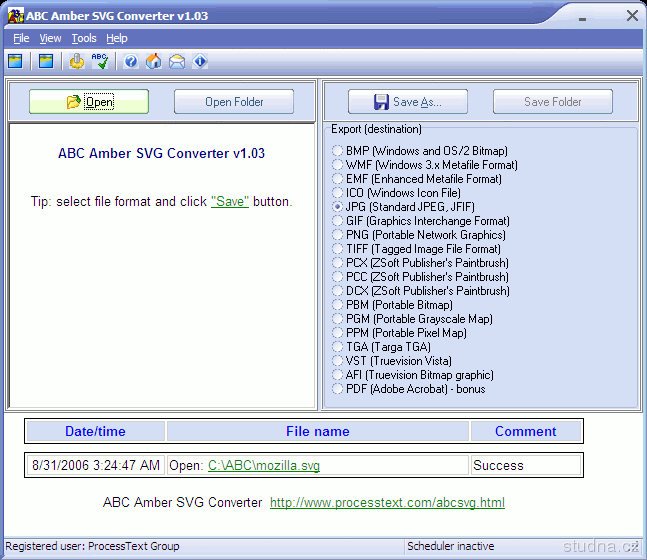The image size is (647, 560).
Task: Select PNG (Portable Network Graphics)
Action: (419, 235)
